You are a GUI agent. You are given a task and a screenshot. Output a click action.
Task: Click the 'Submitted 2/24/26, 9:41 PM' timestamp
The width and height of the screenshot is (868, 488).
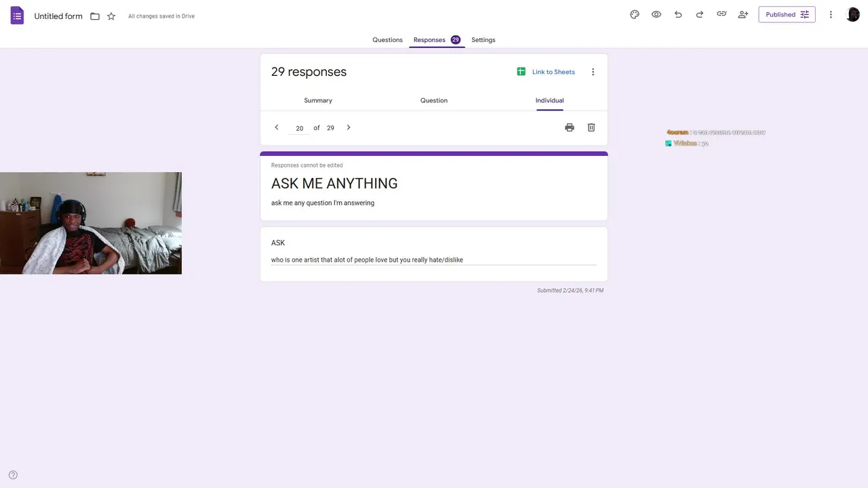click(x=570, y=291)
